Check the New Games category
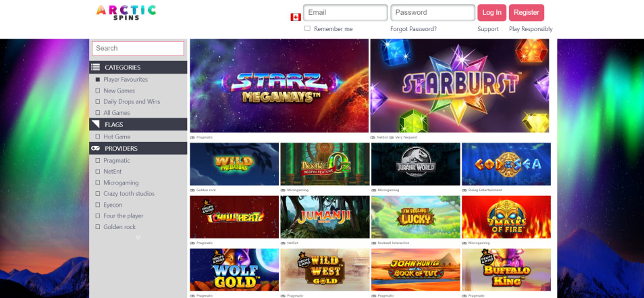 tap(98, 91)
